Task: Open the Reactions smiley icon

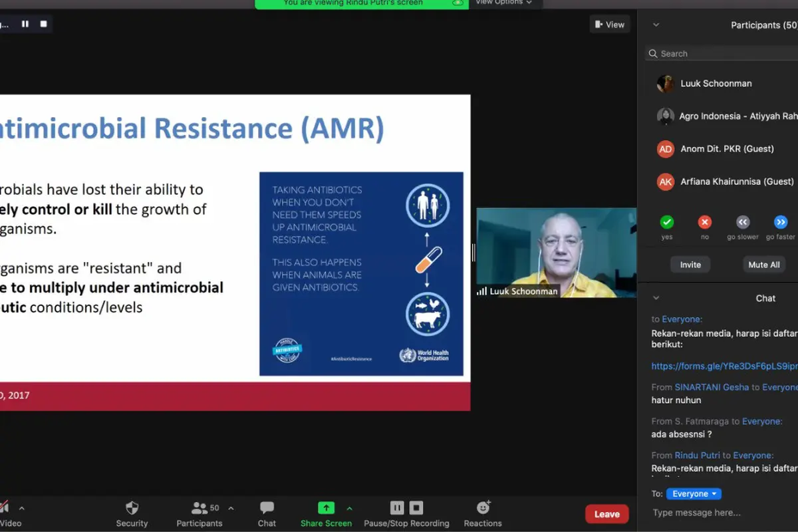Action: point(483,507)
